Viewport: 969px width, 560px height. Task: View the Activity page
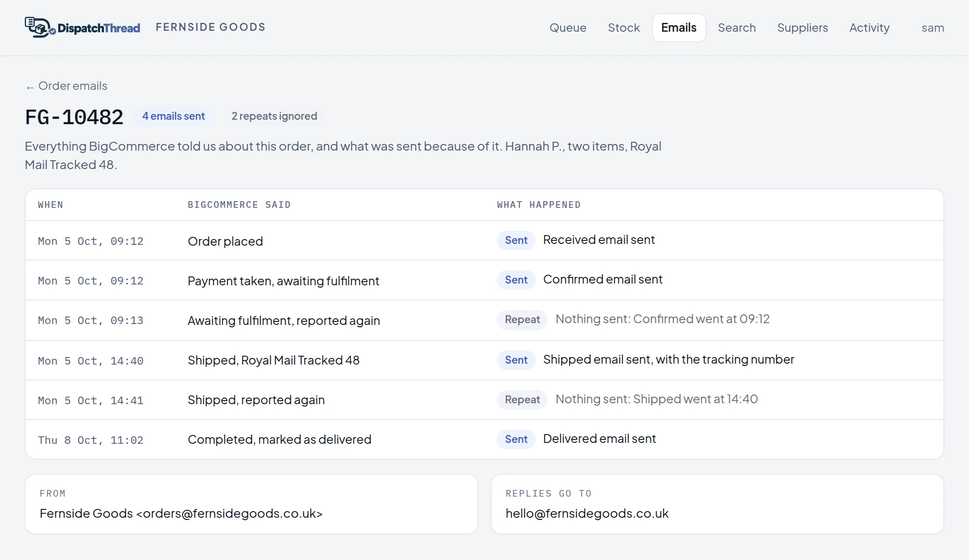point(869,28)
